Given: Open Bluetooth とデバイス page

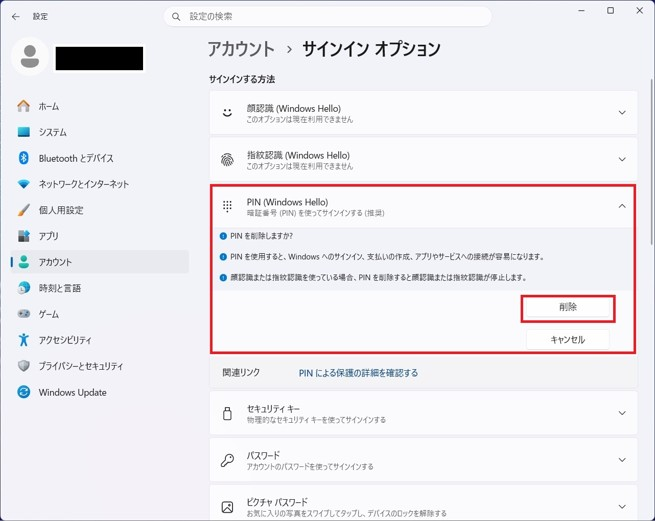Looking at the screenshot, I should coord(99,158).
